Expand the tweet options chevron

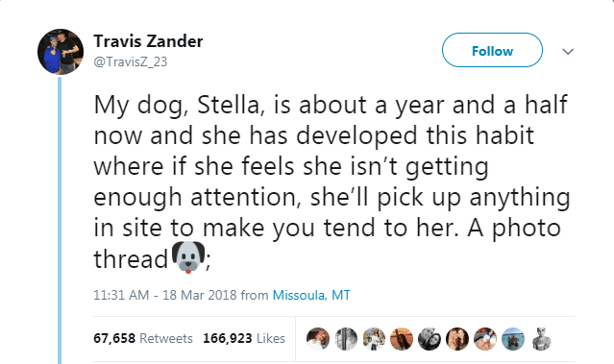coord(568,51)
